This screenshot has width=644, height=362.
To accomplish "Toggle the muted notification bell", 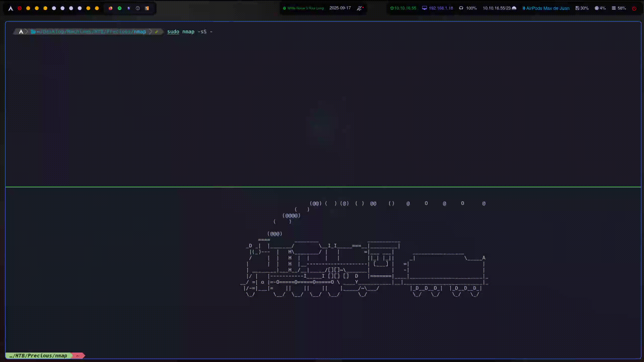I will (359, 8).
